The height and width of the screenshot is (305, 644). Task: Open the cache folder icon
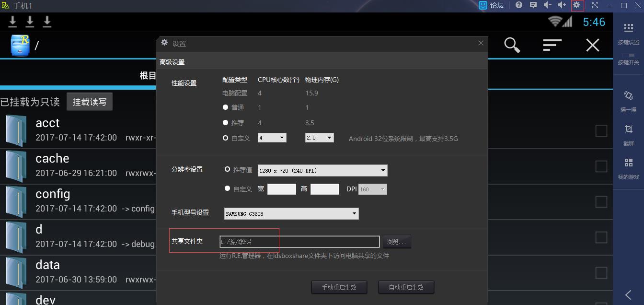tap(16, 166)
